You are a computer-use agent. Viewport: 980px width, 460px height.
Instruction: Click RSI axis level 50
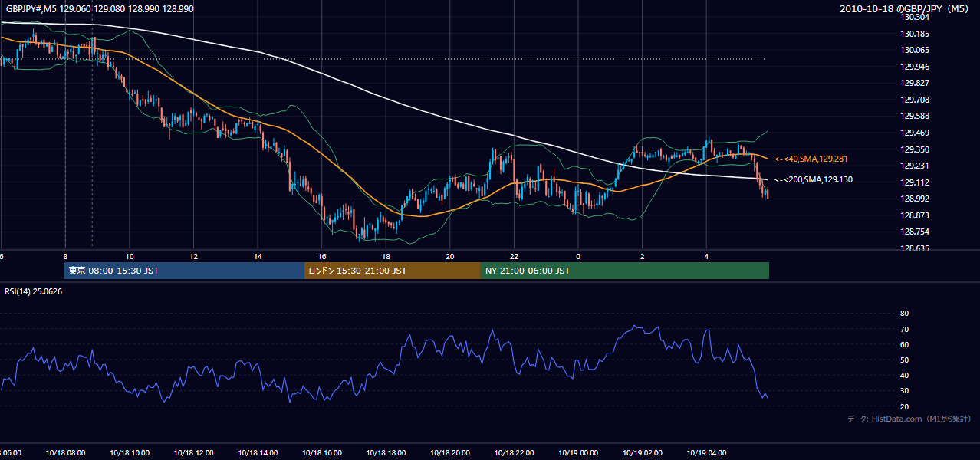tap(904, 360)
